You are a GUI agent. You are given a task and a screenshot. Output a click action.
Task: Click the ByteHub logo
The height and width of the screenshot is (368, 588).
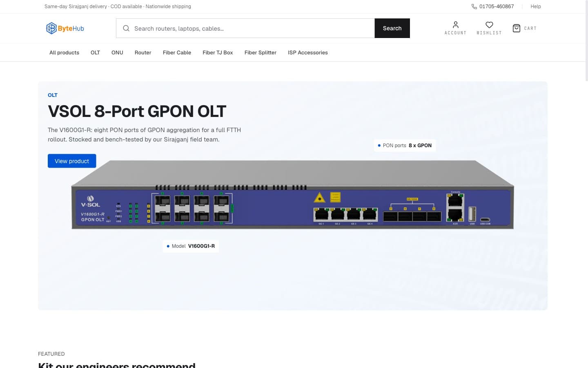tap(65, 28)
